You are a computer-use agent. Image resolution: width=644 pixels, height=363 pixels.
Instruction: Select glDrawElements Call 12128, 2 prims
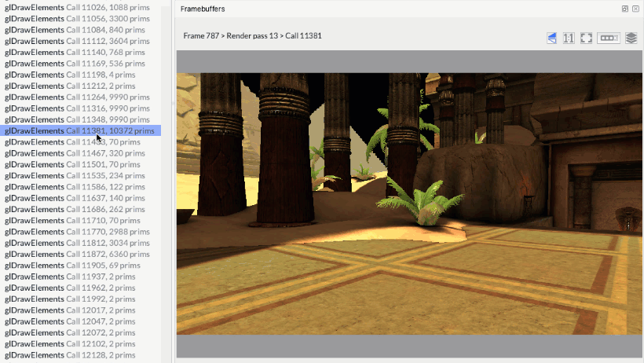pos(70,355)
